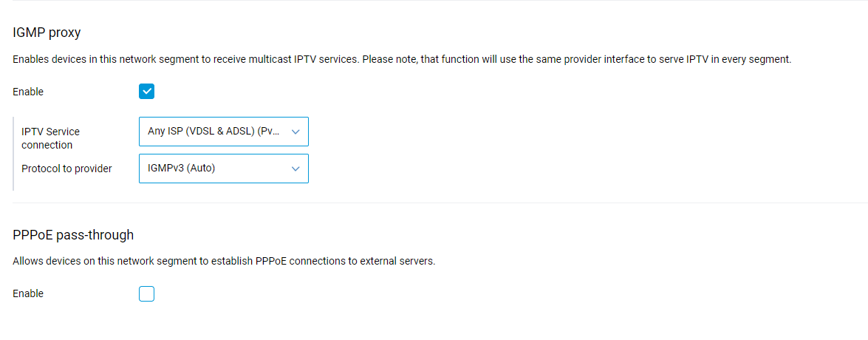Screen dimensions: 868x340
Task: Click the PPPoE external servers description text
Action: [224, 262]
